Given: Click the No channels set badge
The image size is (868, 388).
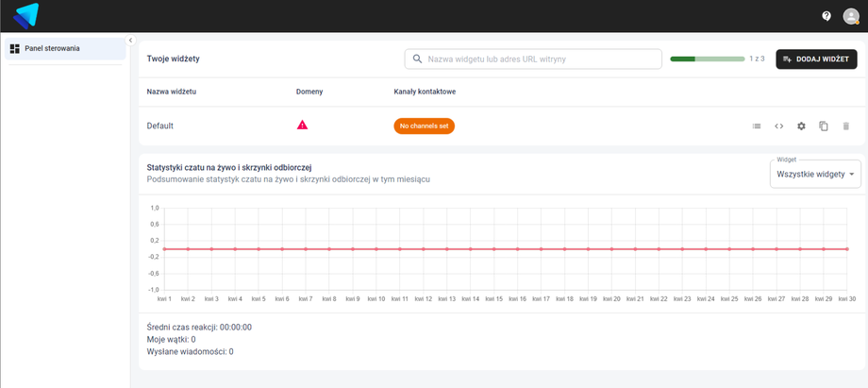Looking at the screenshot, I should click(x=424, y=126).
